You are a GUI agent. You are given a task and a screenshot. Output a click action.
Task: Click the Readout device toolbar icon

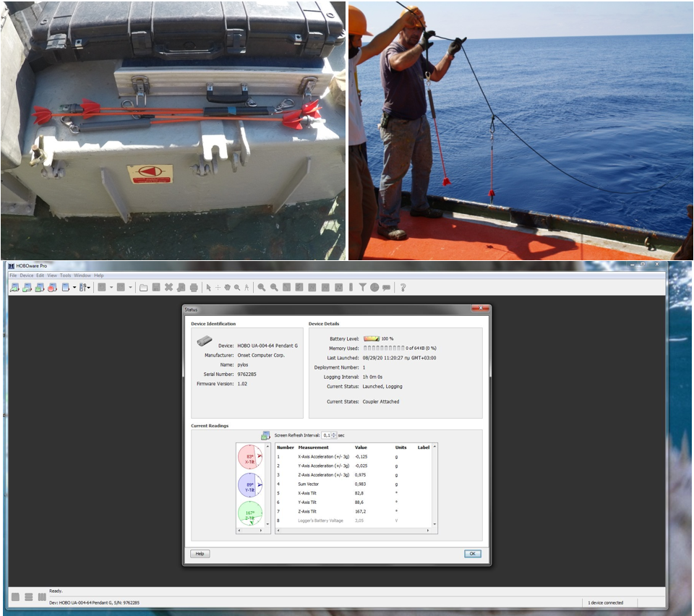click(27, 288)
